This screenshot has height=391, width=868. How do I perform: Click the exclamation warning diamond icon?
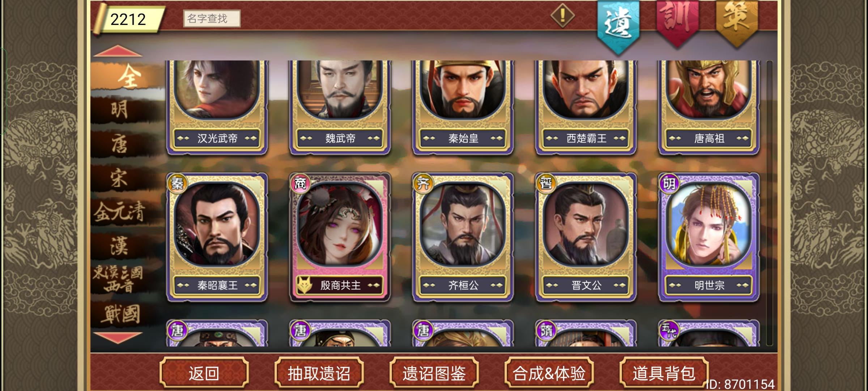(x=562, y=16)
